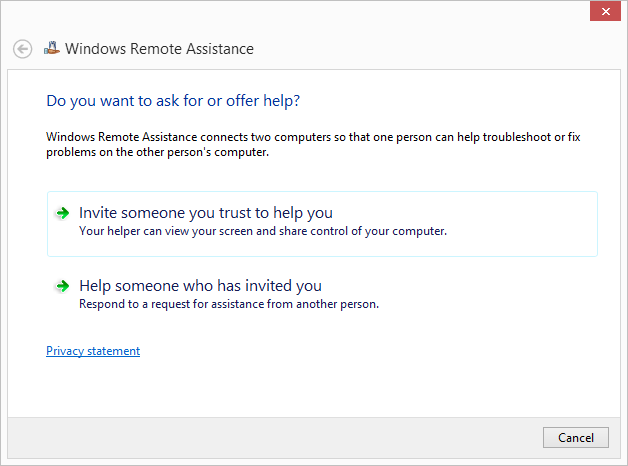The width and height of the screenshot is (628, 466).
Task: Click the blank title bar area at top
Action: (300, 12)
